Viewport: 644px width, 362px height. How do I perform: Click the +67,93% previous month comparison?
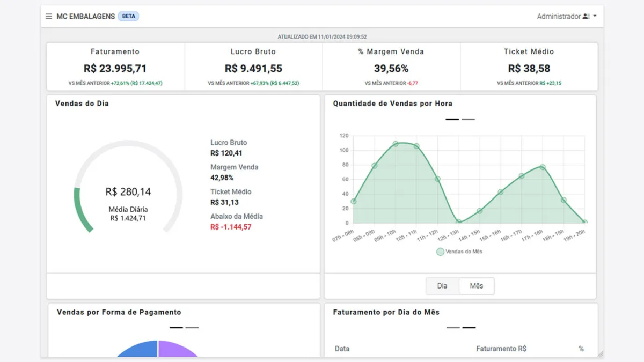point(275,84)
